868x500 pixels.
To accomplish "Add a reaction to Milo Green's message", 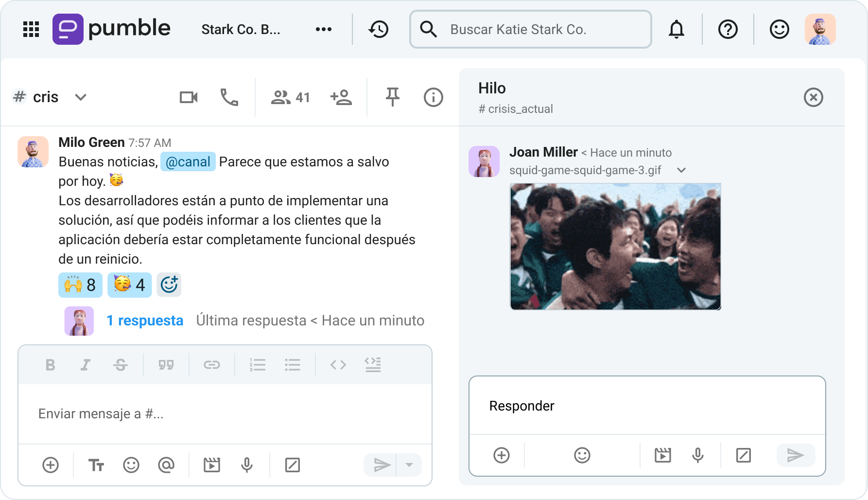I will tap(169, 285).
